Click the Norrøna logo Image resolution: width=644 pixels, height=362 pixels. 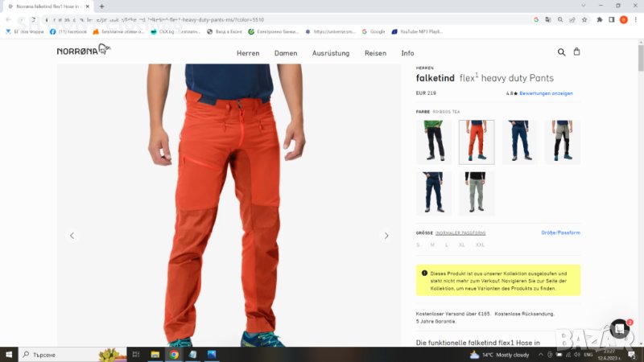tap(83, 51)
